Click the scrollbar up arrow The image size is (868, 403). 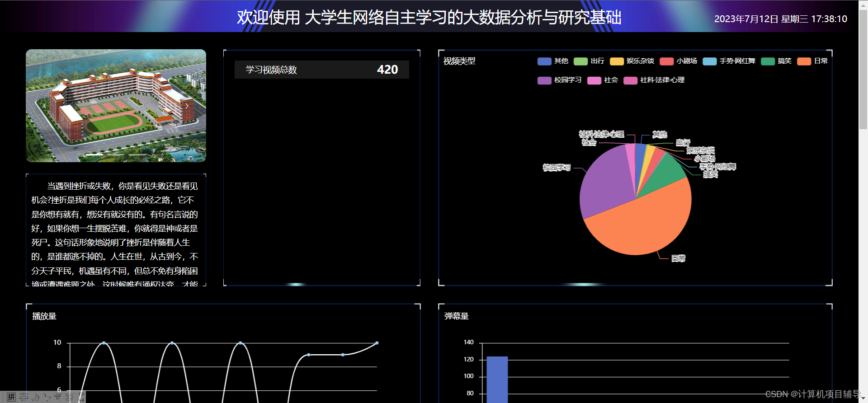pos(863,5)
